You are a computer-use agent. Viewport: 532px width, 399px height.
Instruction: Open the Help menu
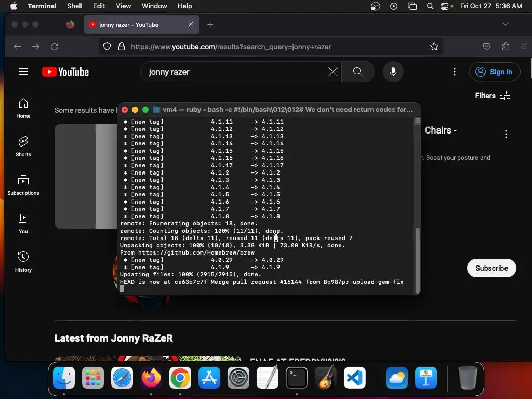pyautogui.click(x=184, y=6)
